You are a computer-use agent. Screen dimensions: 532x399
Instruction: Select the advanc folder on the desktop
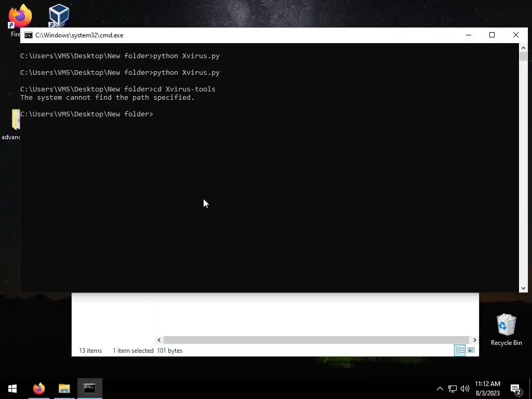click(x=12, y=124)
